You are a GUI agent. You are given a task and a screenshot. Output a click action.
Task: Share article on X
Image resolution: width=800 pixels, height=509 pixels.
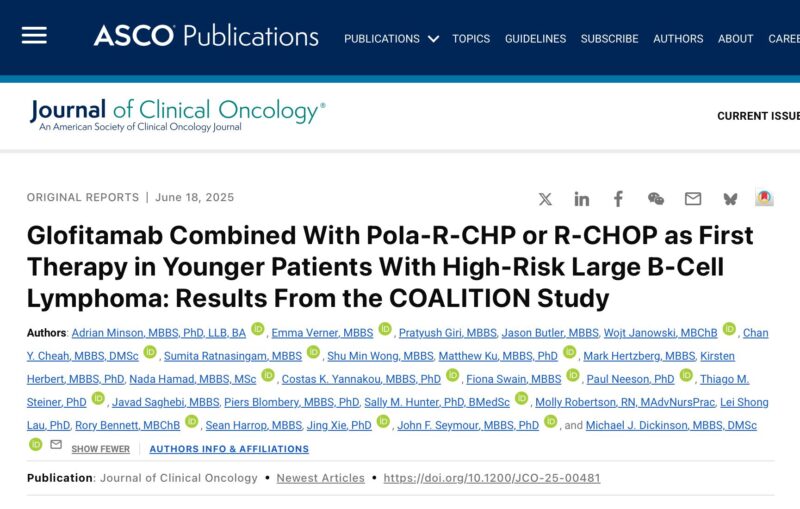click(x=545, y=199)
